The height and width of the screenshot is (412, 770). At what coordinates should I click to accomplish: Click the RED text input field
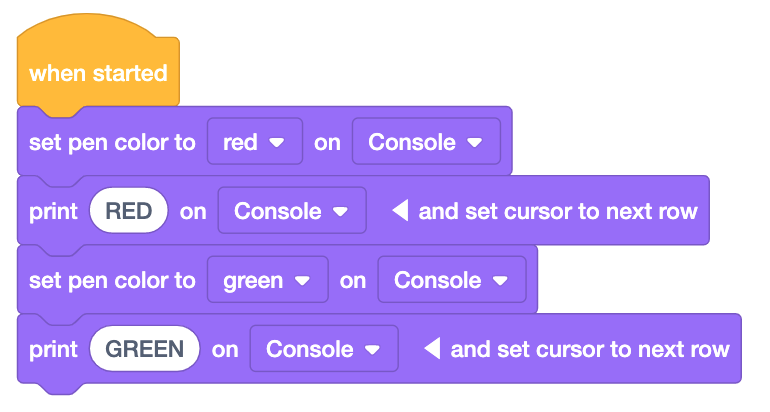(128, 211)
